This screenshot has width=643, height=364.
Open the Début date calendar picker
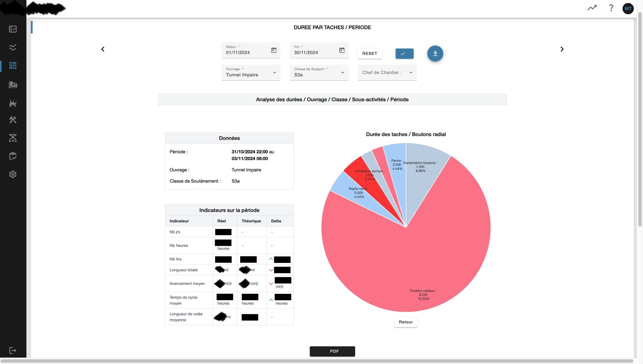[274, 50]
